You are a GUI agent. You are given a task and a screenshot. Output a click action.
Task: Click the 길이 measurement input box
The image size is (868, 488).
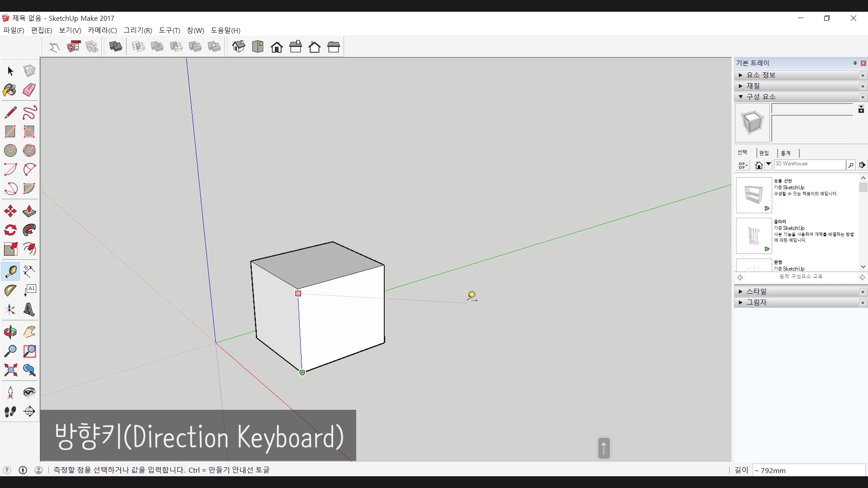808,470
